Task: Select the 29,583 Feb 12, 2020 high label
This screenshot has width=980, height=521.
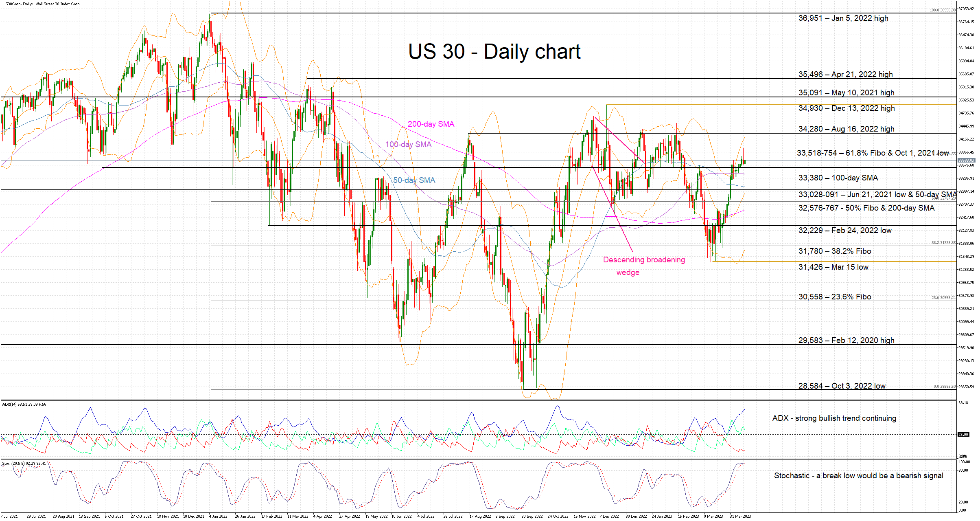Action: tap(846, 340)
